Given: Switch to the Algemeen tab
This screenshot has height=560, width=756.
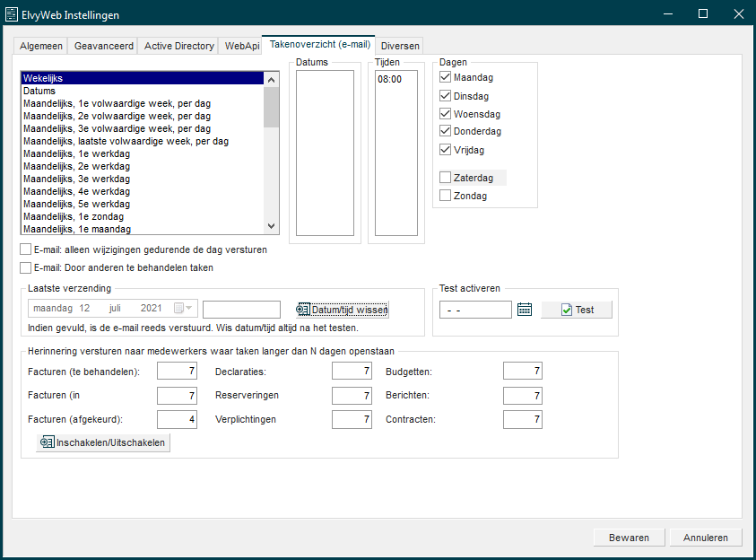Looking at the screenshot, I should coord(41,46).
